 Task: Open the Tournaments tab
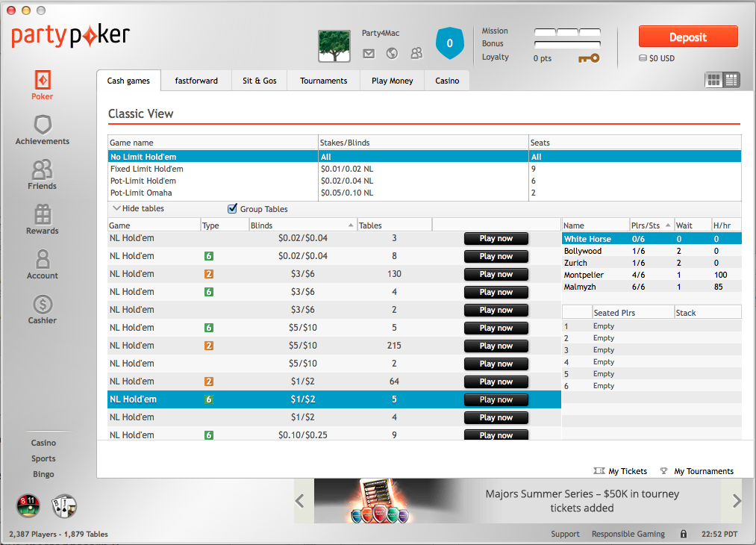point(323,81)
